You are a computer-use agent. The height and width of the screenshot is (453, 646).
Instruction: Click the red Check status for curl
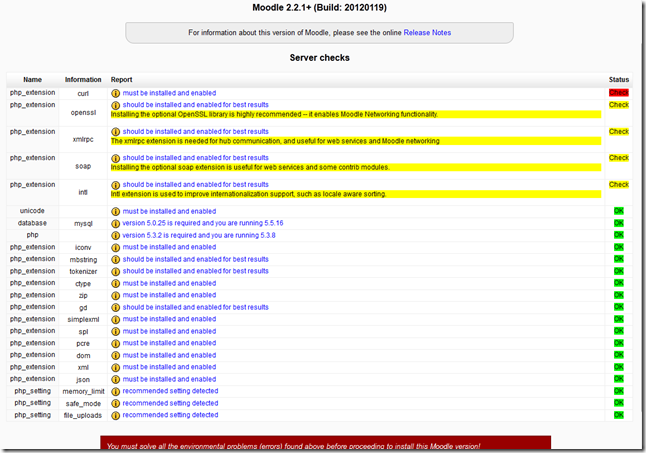pos(618,93)
